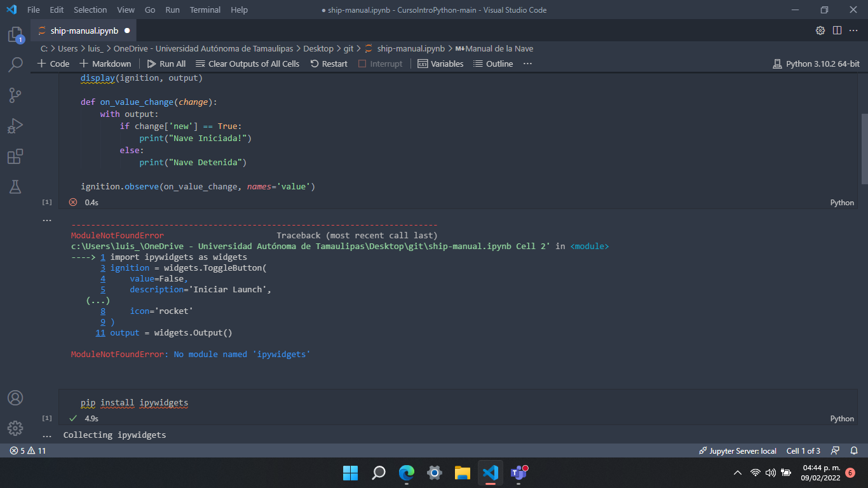
Task: Click Jupyter Server: local status item
Action: (x=738, y=451)
